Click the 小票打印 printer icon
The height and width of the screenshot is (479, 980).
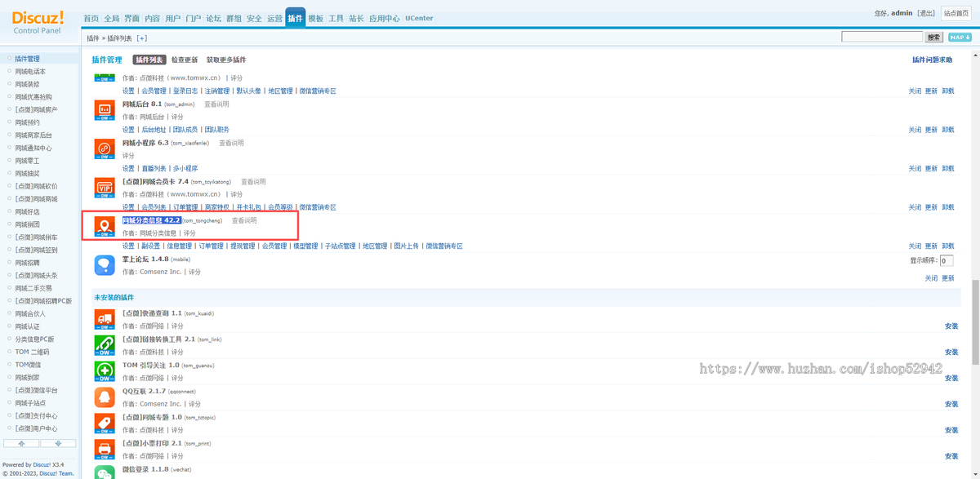point(105,449)
